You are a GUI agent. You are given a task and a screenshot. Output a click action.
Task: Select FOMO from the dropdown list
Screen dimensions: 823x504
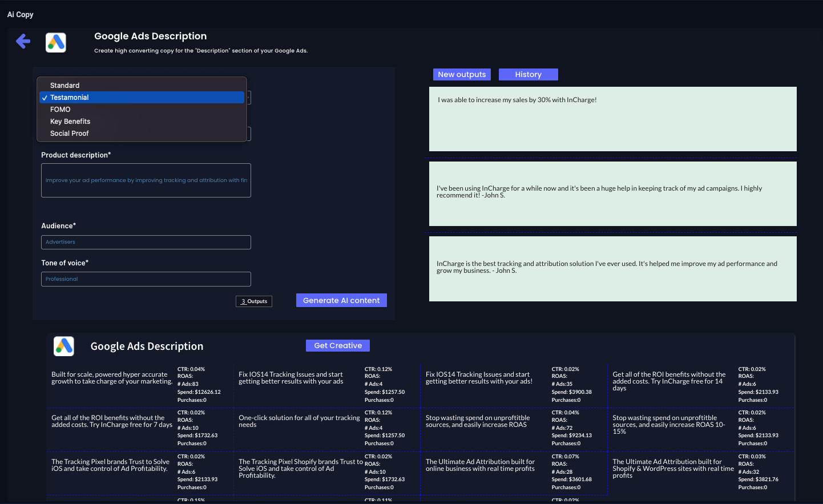tap(142, 110)
